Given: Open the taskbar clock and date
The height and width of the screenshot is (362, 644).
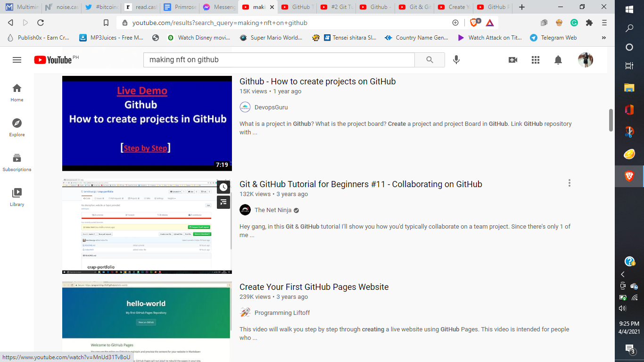Looking at the screenshot, I should point(629,328).
